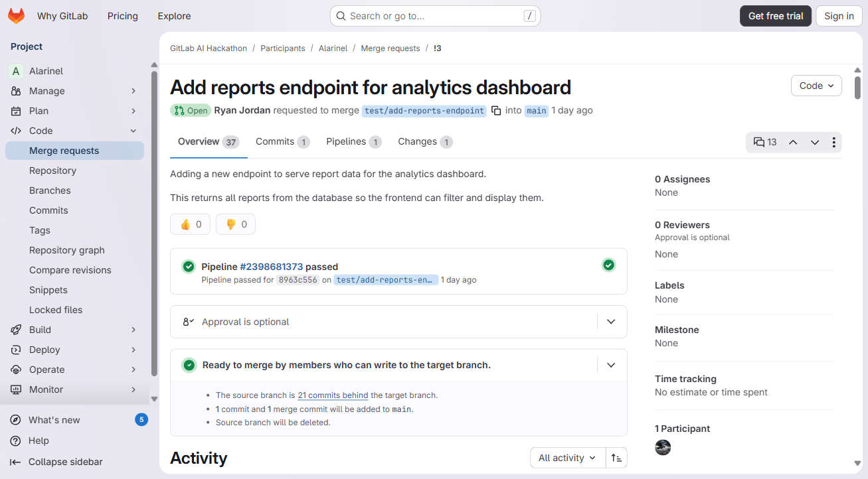Click the 13 threads comment counter

point(765,142)
